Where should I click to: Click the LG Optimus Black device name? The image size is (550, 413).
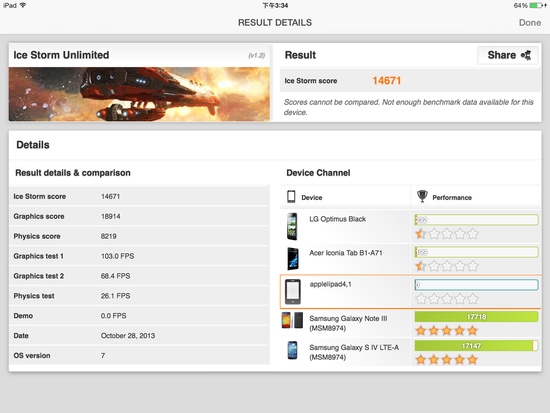coord(337,219)
